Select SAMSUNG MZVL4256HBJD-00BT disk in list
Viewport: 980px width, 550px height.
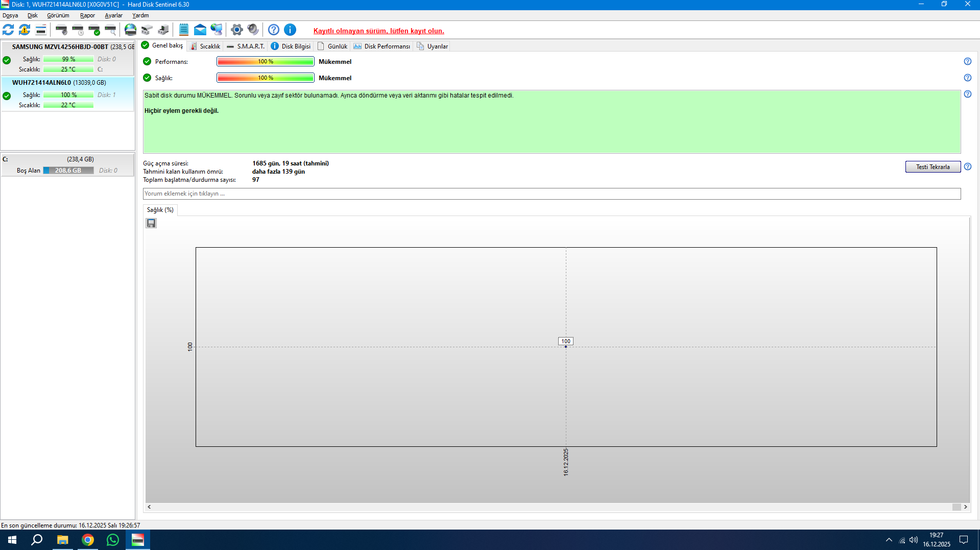click(67, 58)
